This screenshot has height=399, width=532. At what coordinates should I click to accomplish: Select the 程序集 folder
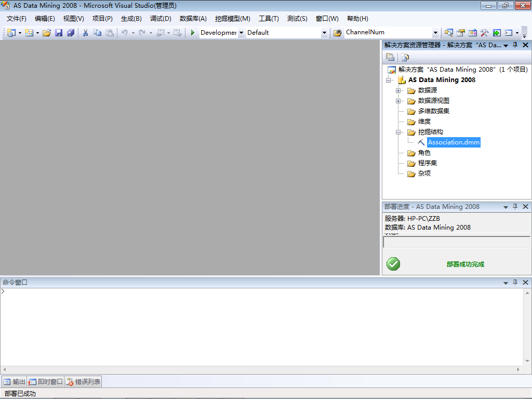click(x=428, y=163)
